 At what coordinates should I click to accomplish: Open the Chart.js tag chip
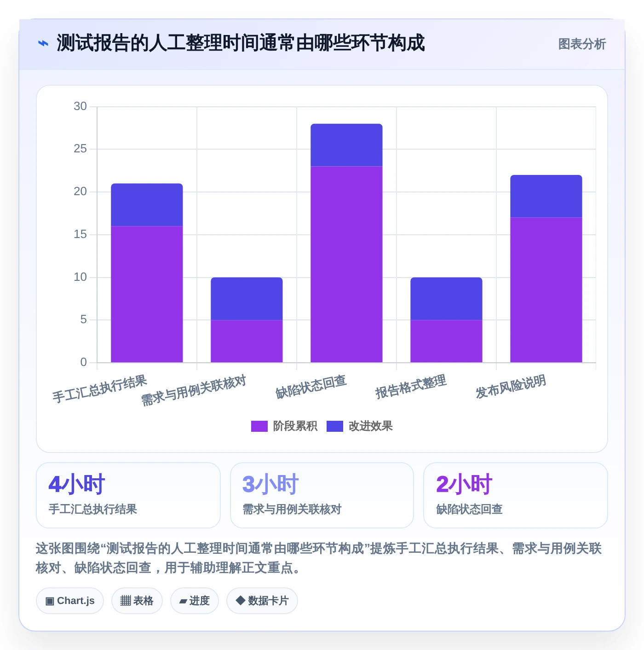click(x=70, y=601)
